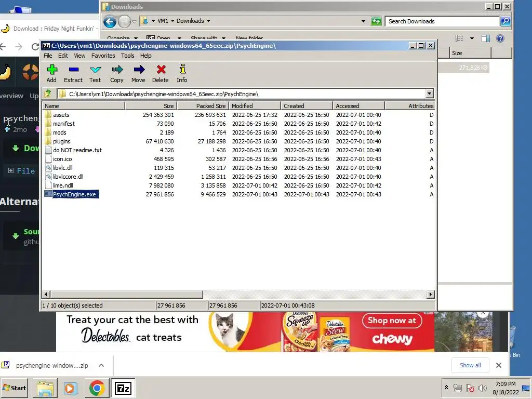The width and height of the screenshot is (532, 399).
Task: Click the Copy toolbar icon
Action: tap(117, 74)
